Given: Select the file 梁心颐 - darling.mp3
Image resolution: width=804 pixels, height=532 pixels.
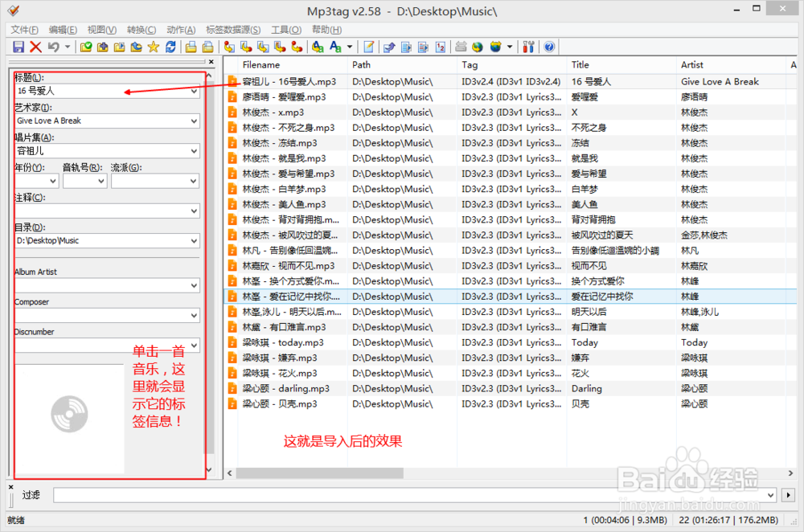Looking at the screenshot, I should [286, 388].
